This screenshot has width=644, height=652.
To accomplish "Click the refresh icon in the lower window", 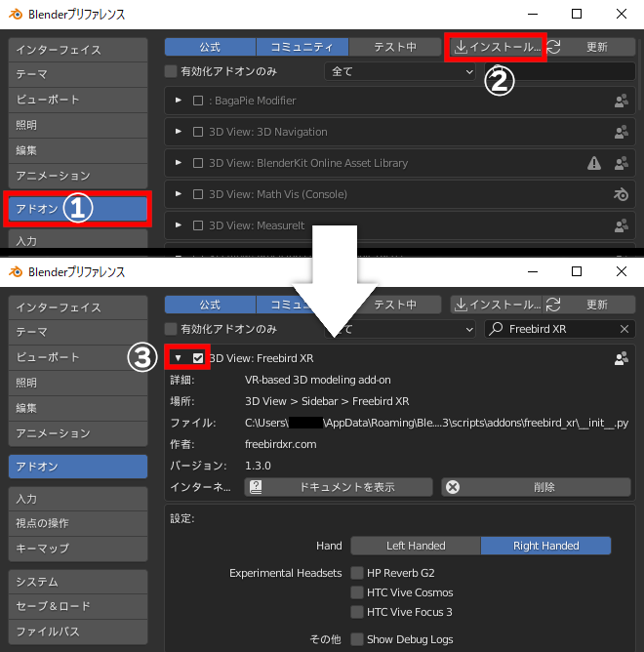I will coord(553,305).
